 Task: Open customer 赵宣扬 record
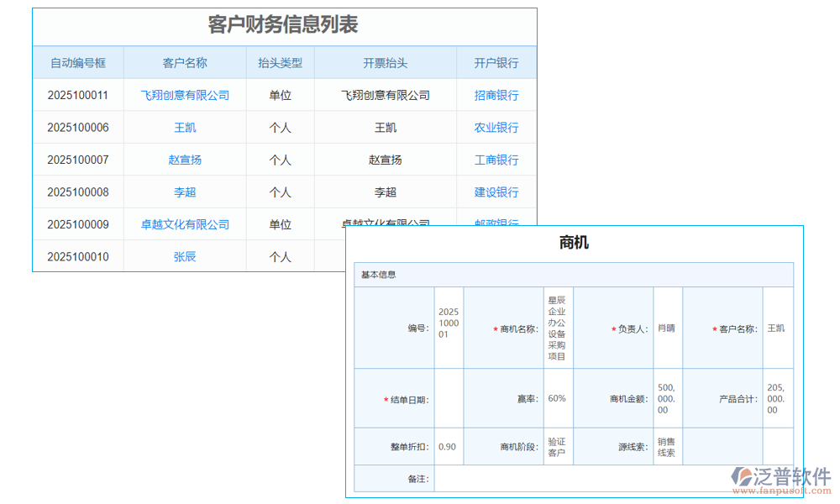(x=184, y=160)
